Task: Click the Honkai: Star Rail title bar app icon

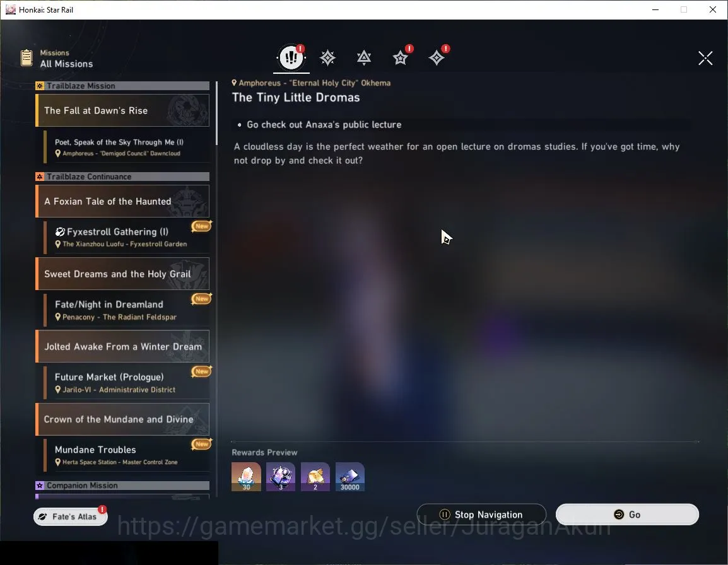Action: click(11, 9)
